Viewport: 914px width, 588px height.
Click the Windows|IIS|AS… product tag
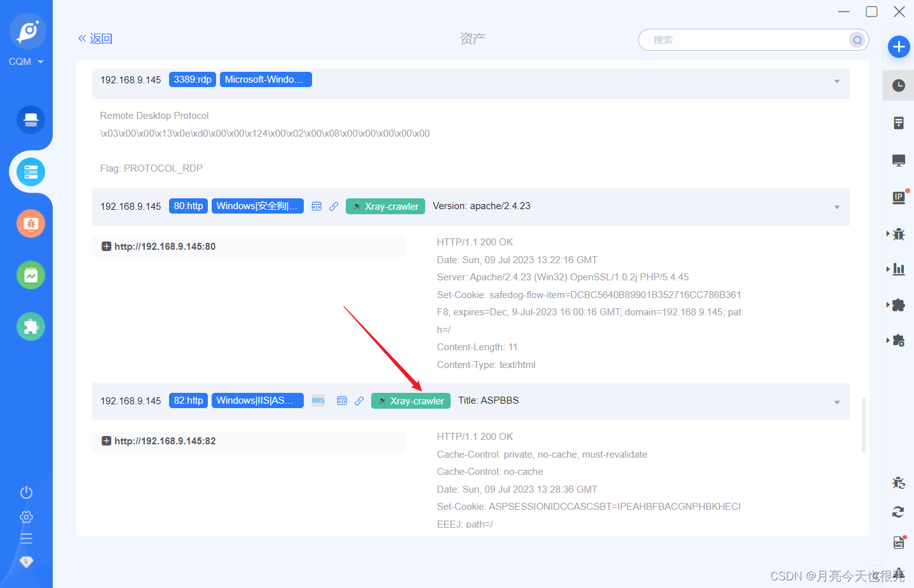click(257, 400)
